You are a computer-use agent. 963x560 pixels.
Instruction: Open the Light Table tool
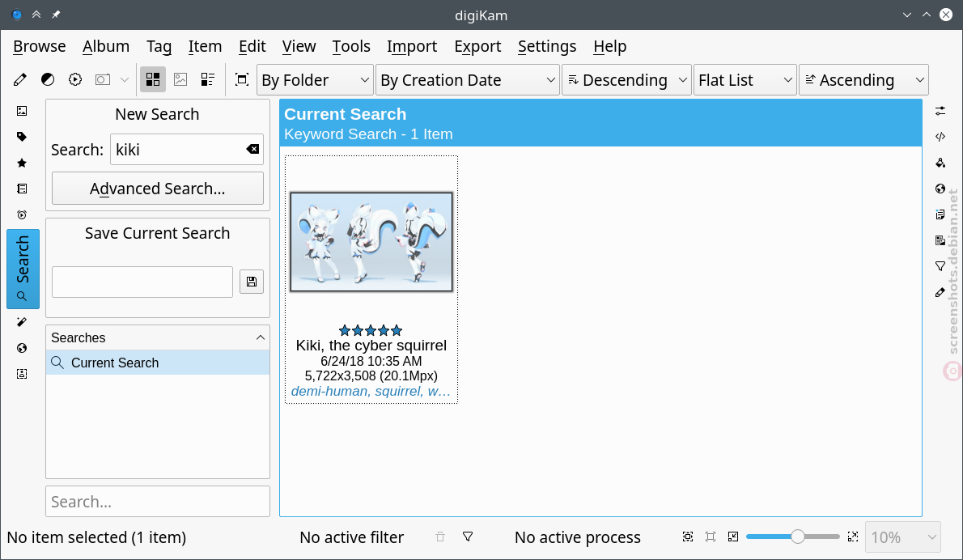pos(48,80)
